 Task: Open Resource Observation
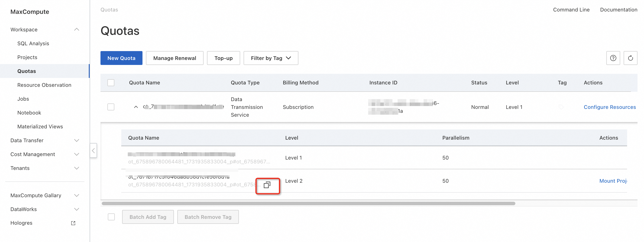coord(44,85)
